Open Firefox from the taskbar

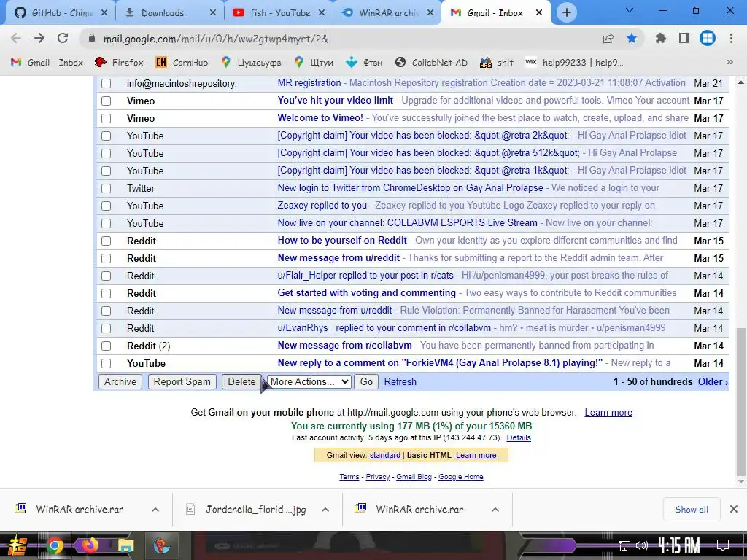point(90,545)
